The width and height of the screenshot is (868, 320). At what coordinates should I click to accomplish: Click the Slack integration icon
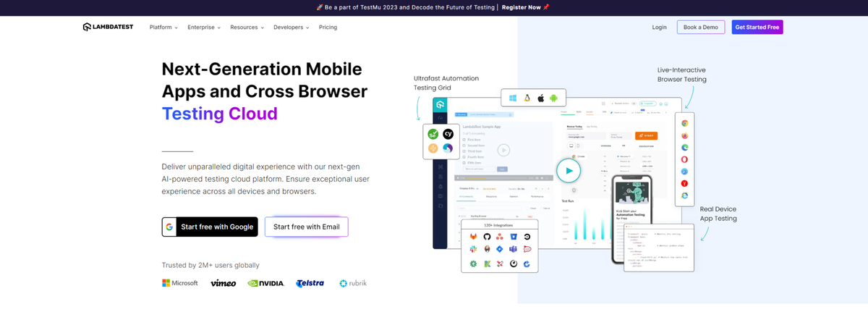click(473, 250)
